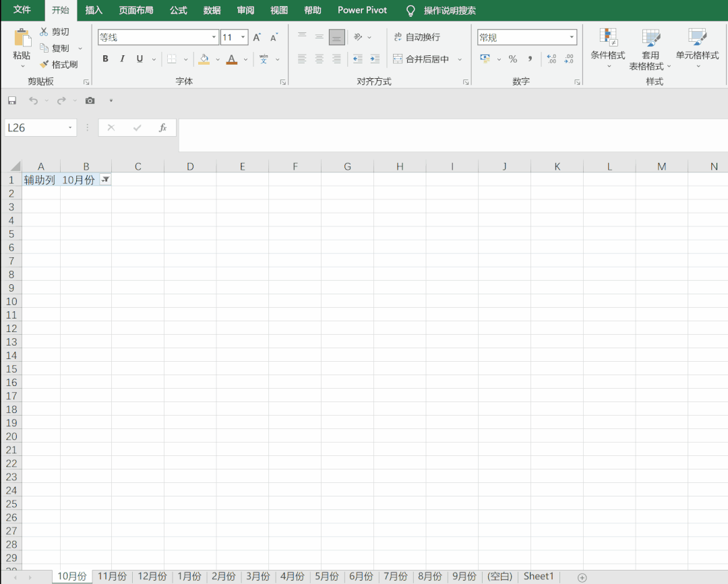Switch to the 插入 ribbon tab
The image size is (728, 584).
click(x=94, y=10)
